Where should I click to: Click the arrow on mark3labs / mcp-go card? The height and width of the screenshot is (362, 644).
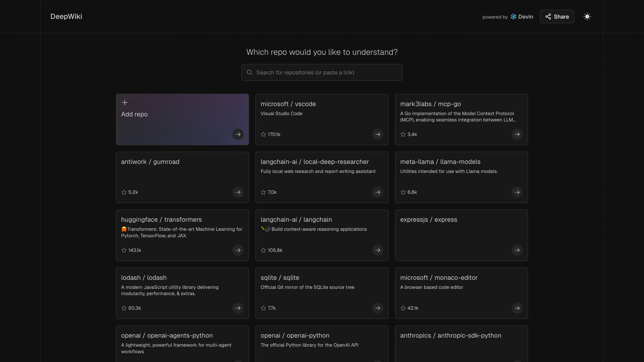click(517, 134)
